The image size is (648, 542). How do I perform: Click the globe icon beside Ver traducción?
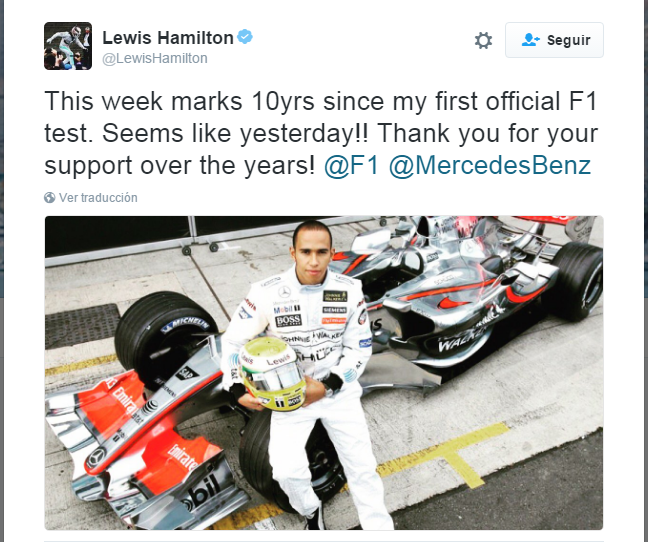(50, 198)
